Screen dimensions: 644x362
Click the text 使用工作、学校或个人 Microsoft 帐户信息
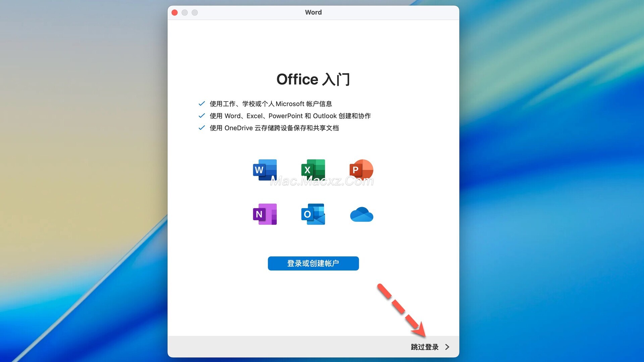click(271, 104)
